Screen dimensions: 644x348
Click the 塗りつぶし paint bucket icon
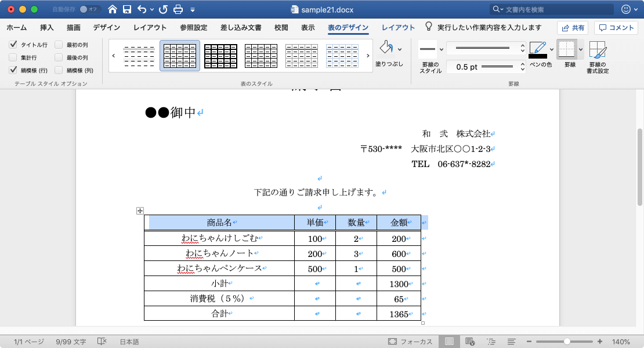386,48
